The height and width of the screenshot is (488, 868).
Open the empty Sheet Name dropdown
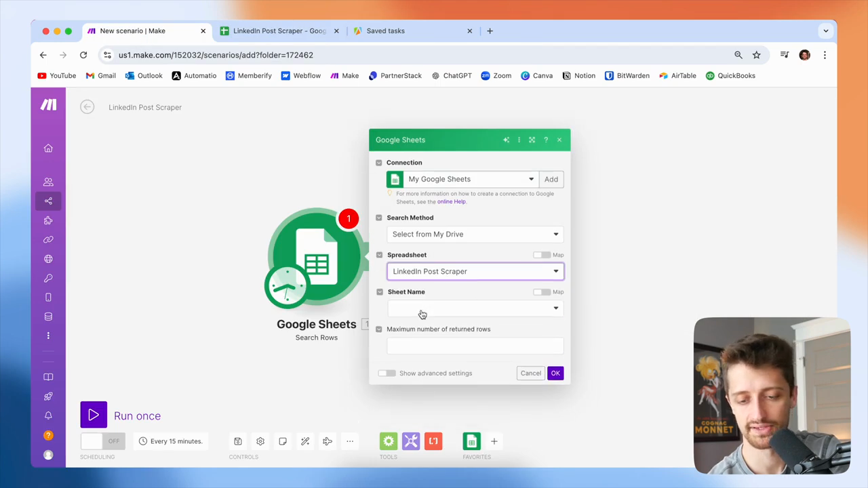[475, 308]
